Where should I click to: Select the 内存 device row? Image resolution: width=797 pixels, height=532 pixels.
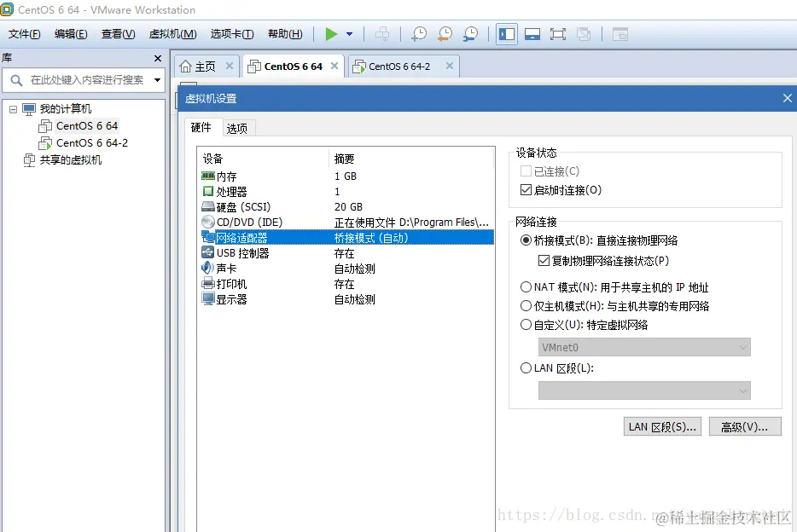pos(347,176)
